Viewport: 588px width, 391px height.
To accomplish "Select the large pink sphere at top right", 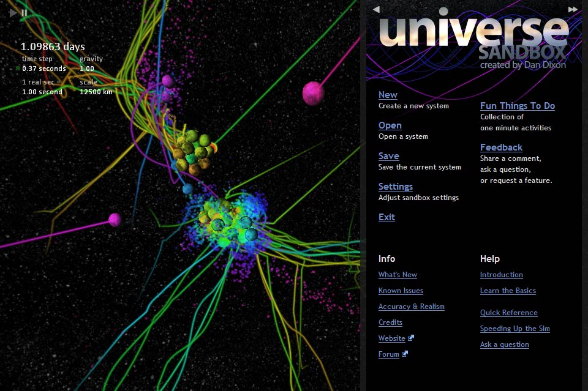I will [x=313, y=93].
